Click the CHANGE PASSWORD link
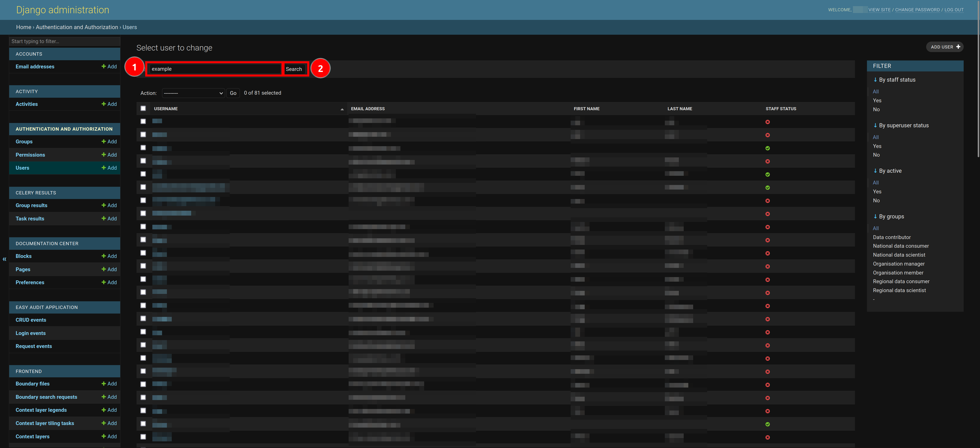Image resolution: width=980 pixels, height=448 pixels. coord(917,10)
